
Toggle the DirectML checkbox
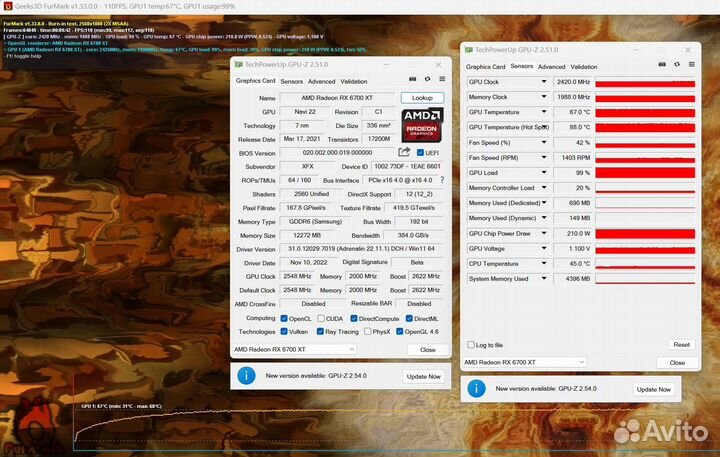tap(409, 318)
